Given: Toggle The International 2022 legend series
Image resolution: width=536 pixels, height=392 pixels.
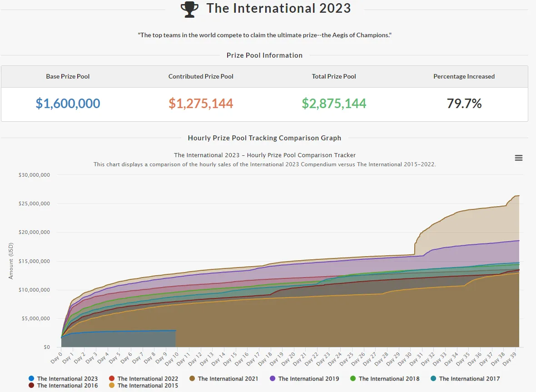Looking at the screenshot, I should pos(144,379).
